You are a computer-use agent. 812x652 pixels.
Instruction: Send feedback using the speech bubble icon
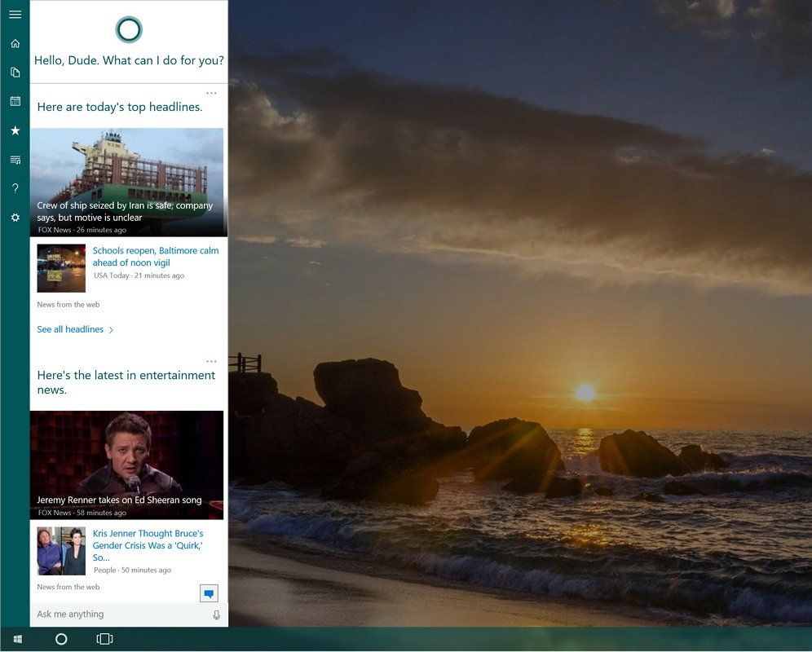click(x=210, y=594)
